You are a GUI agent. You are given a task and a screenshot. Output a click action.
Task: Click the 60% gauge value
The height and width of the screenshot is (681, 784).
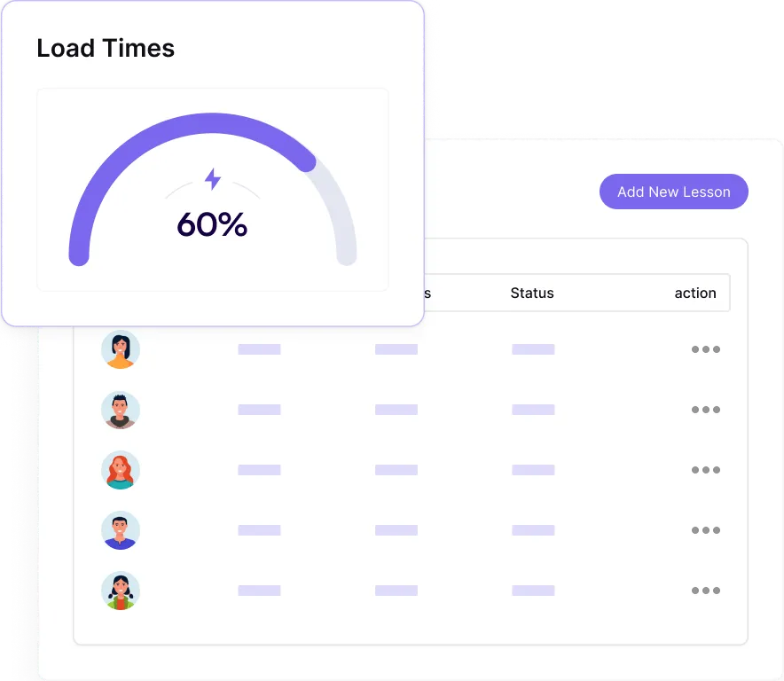point(212,225)
